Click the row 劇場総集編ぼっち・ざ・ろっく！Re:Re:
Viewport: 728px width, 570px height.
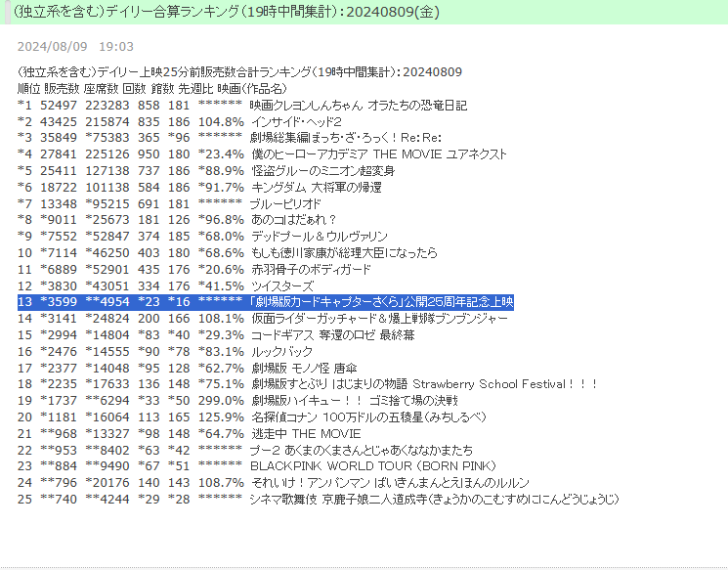point(230,138)
